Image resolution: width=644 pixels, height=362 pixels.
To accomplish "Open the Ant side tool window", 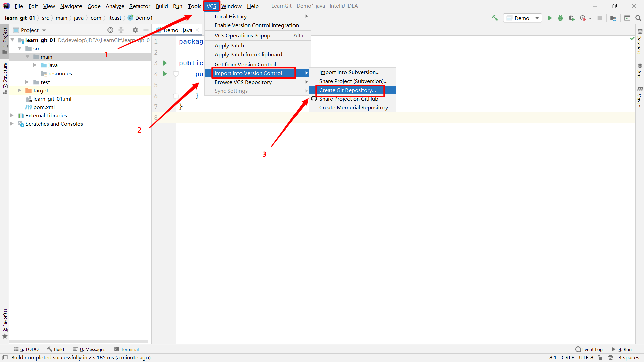I will pos(640,71).
